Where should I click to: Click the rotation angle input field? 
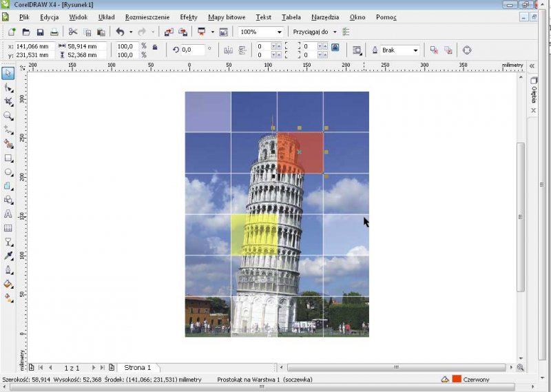pyautogui.click(x=192, y=50)
